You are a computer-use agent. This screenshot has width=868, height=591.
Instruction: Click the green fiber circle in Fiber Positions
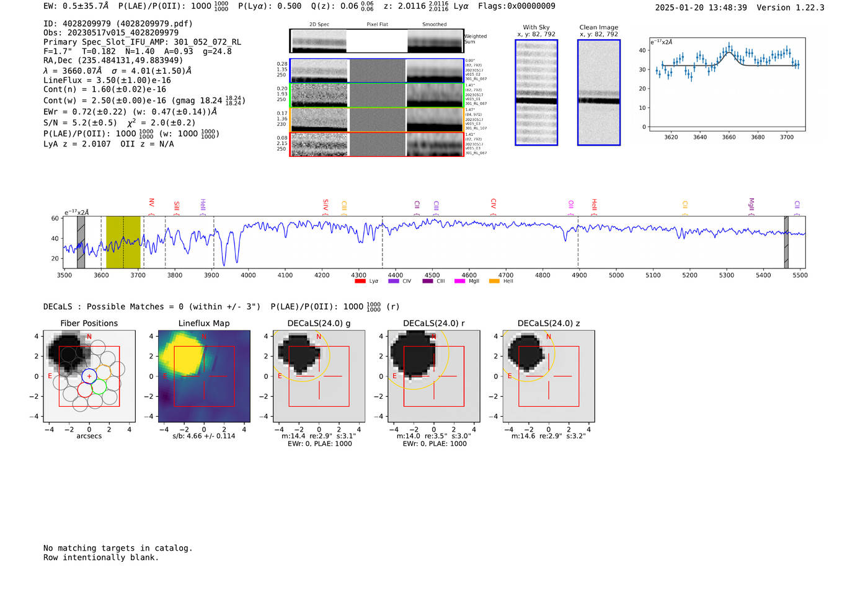(99, 387)
